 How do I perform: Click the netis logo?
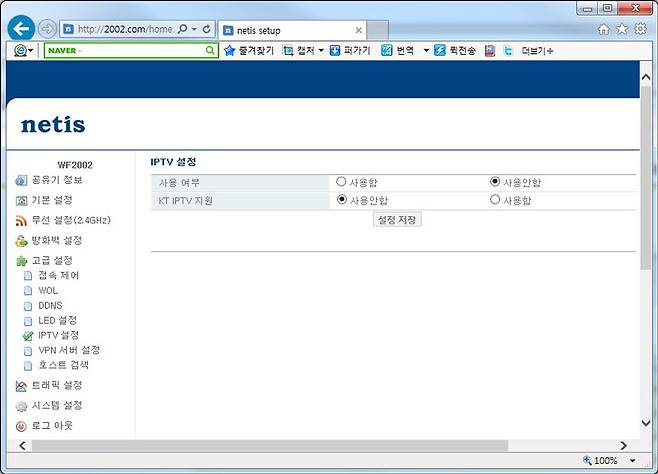[x=53, y=125]
